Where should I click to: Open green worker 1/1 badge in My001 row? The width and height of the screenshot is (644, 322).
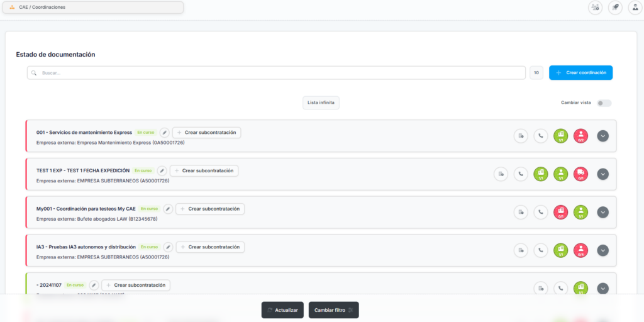[x=580, y=213]
